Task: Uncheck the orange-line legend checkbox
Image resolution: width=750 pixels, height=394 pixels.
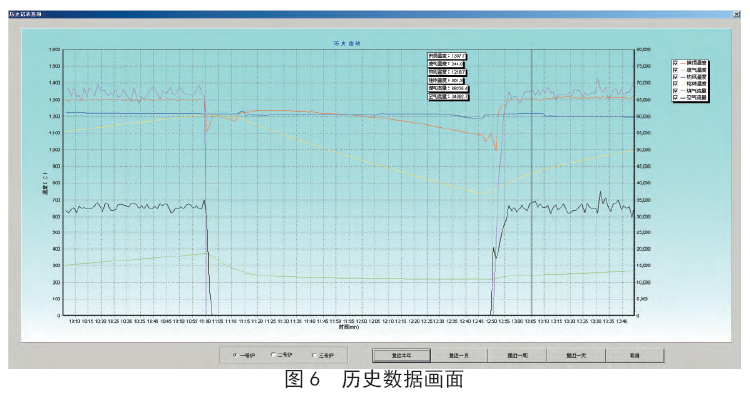Action: 676,63
